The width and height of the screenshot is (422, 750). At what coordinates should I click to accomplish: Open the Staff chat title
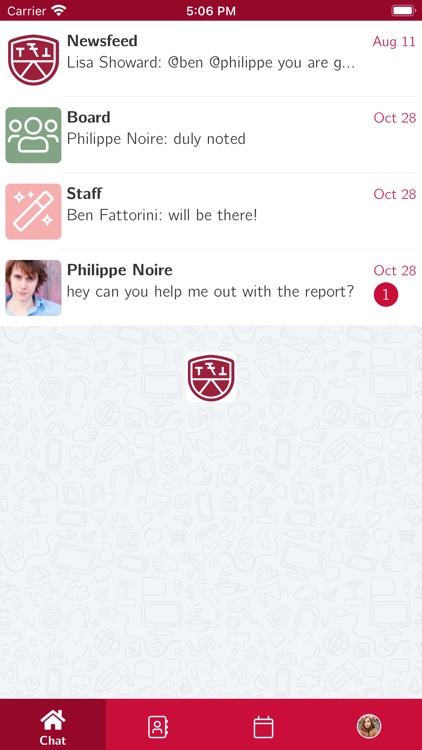[84, 194]
